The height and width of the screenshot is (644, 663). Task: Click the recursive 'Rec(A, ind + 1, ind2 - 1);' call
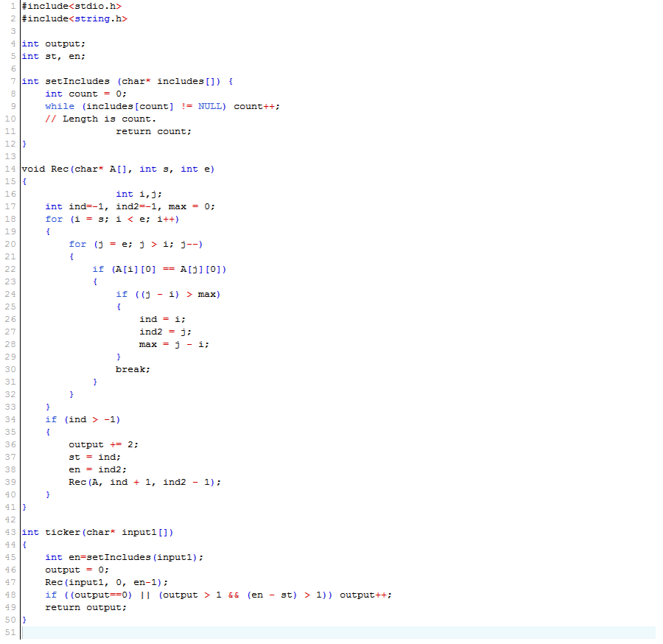click(144, 482)
